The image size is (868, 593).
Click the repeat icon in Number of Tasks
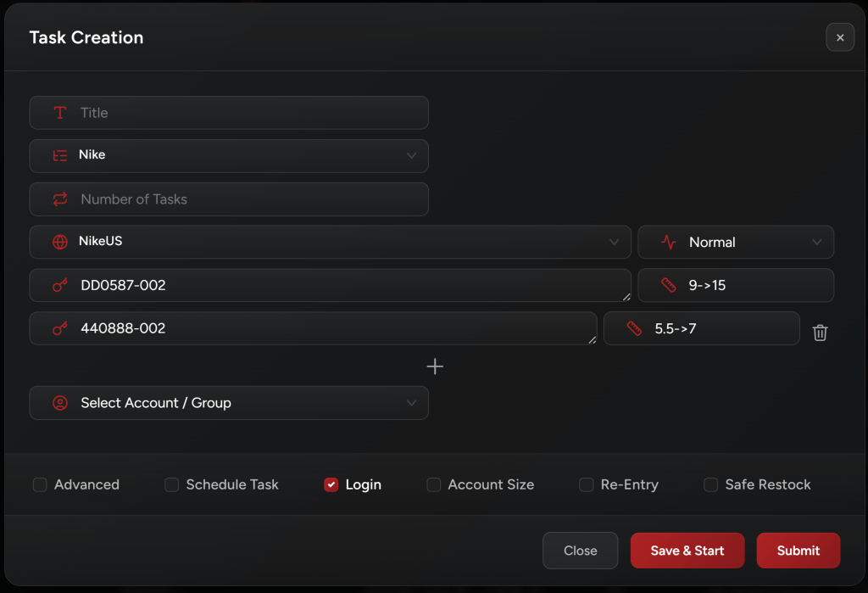click(60, 199)
